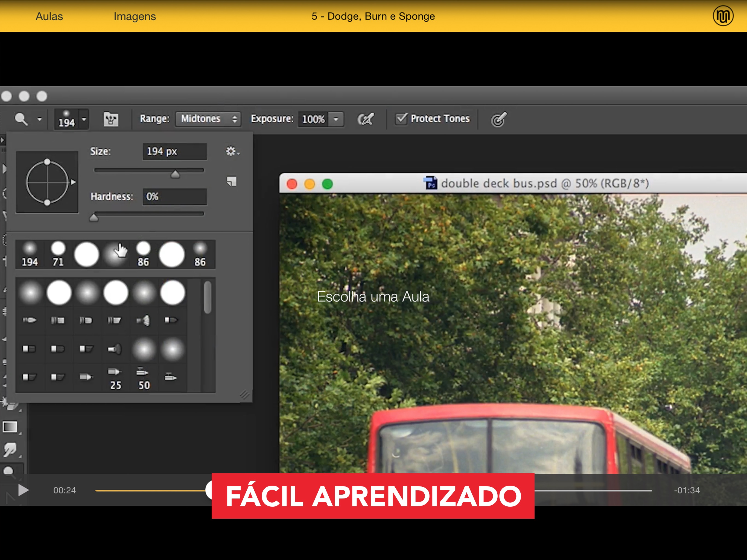The image size is (747, 560).
Task: Open the Aulas menu
Action: (49, 16)
